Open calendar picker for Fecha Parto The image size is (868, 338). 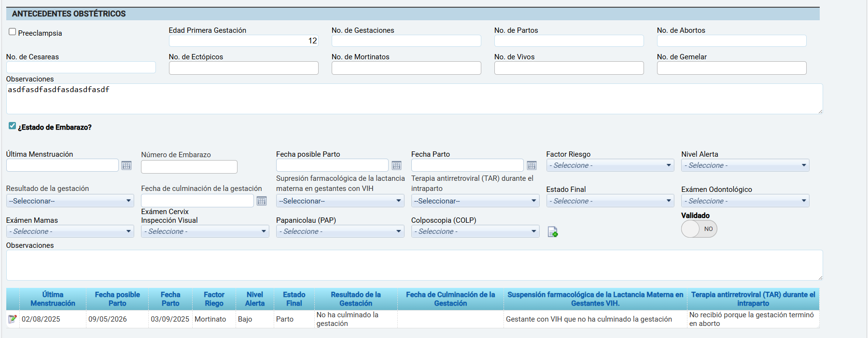point(532,165)
